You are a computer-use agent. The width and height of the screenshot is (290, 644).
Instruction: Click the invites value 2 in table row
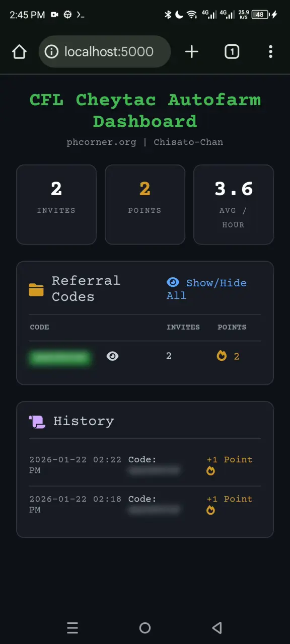tap(169, 356)
